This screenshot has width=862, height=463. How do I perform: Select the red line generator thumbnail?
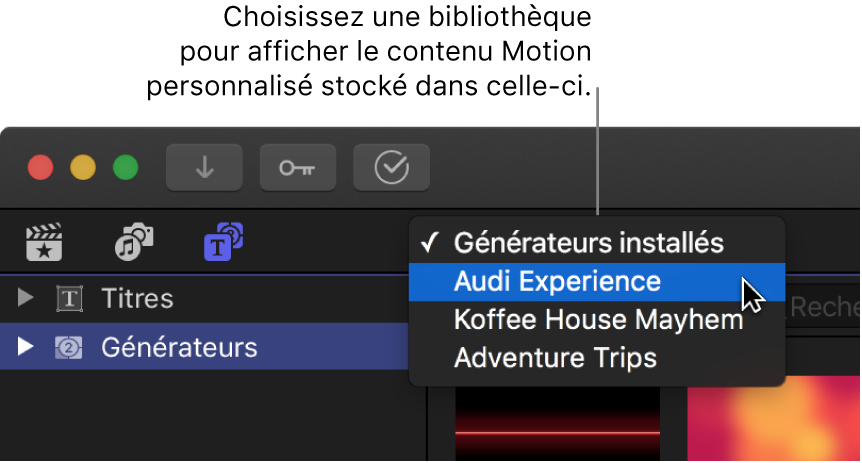click(557, 427)
